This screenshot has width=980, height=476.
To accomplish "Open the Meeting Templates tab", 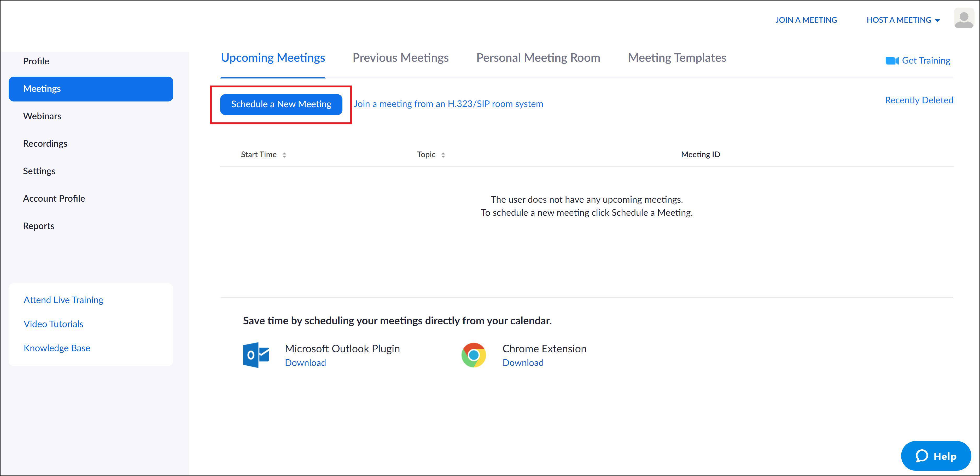I will tap(677, 58).
